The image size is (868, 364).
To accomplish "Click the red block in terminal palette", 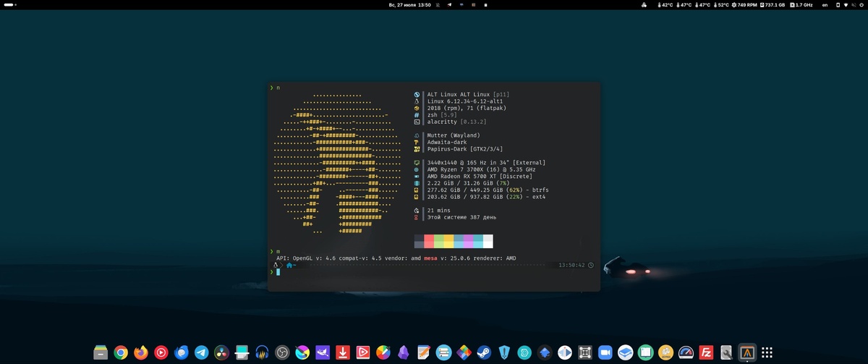I will coord(429,242).
